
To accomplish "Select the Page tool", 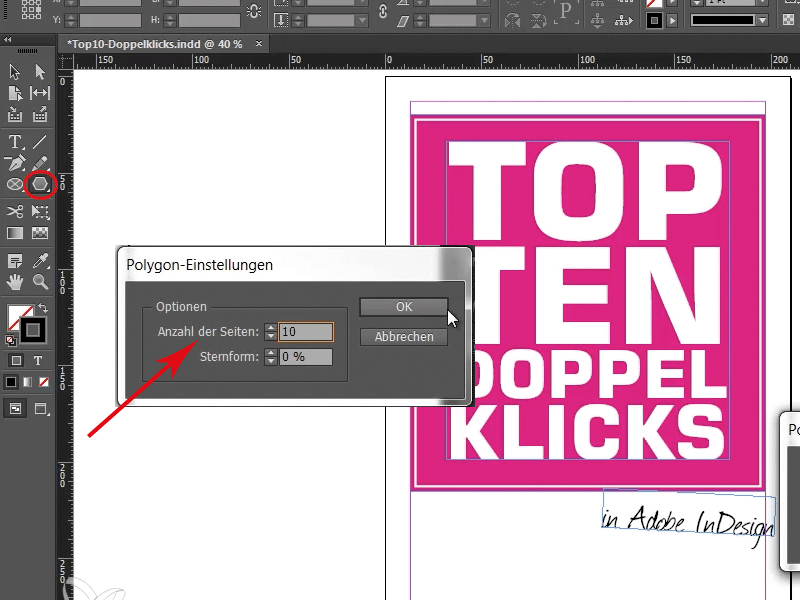I will (x=15, y=93).
